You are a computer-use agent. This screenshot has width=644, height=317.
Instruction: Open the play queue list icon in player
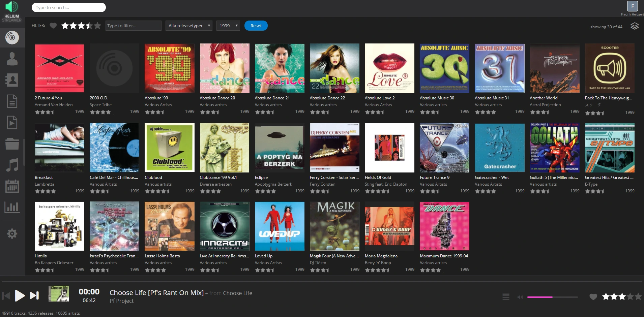pos(506,296)
